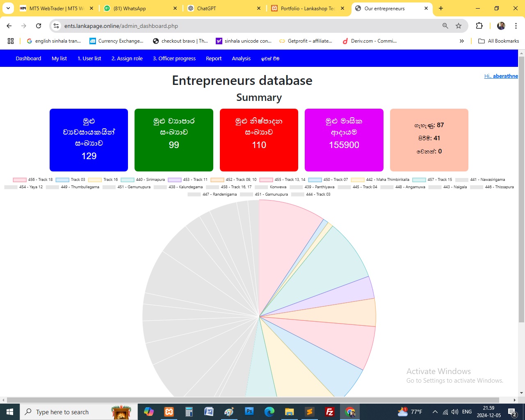Open the browser Extensions puzzle icon
This screenshot has width=525, height=420.
click(x=479, y=26)
